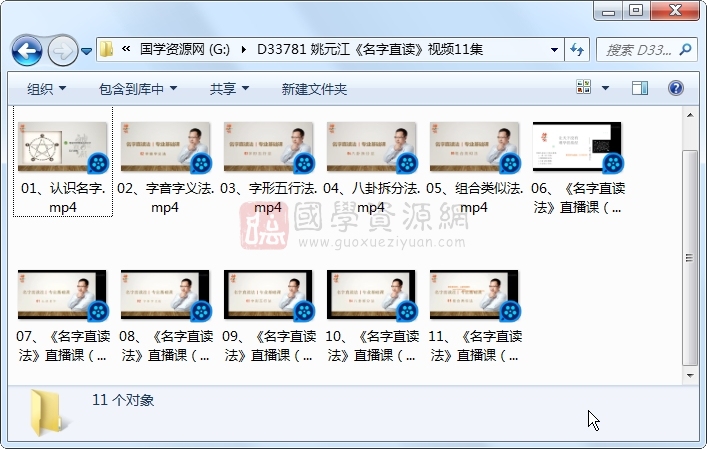Click file name 04、八卦拆分法.mp4
707x449 pixels.
coord(372,197)
